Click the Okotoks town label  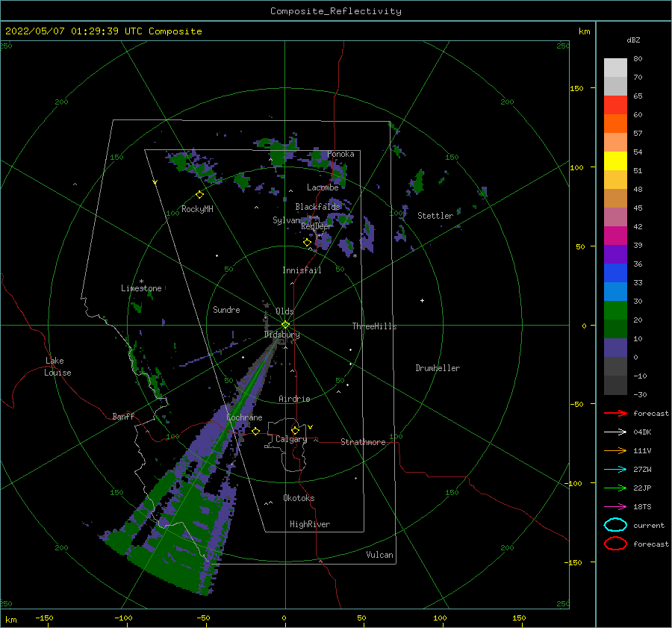[299, 498]
